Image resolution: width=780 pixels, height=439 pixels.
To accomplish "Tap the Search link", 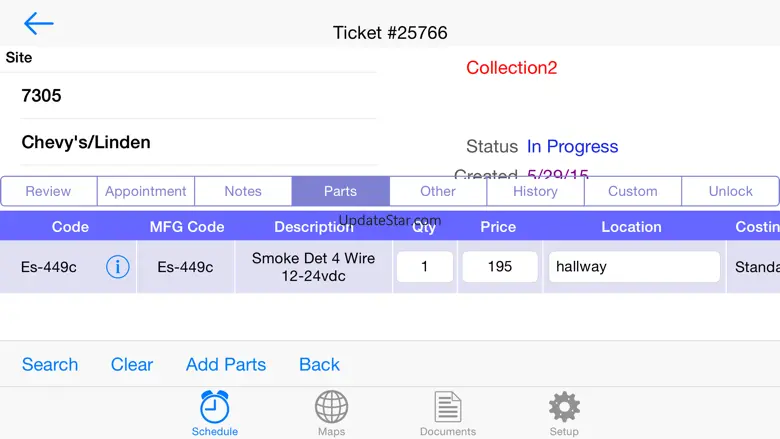I will click(x=50, y=365).
